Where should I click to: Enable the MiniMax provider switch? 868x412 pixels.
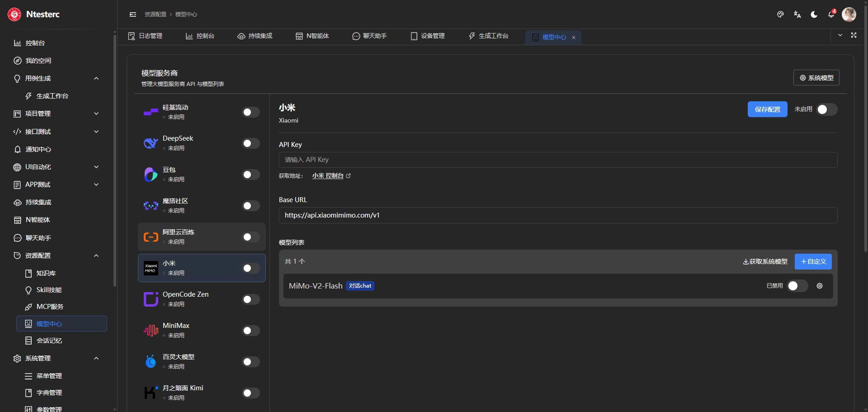point(251,331)
